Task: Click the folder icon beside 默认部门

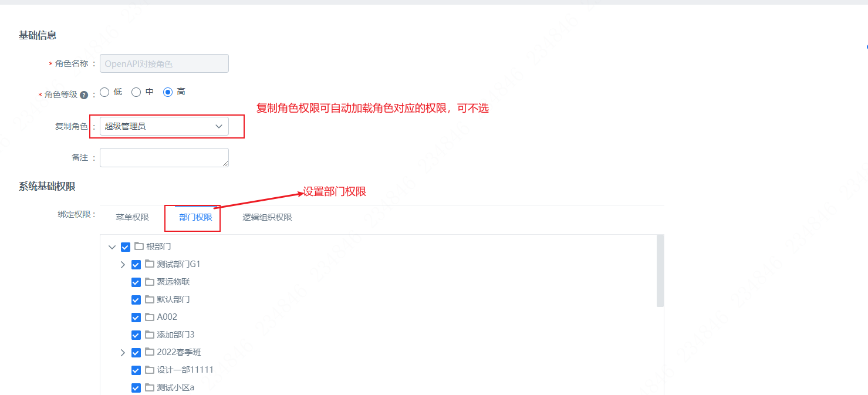Action: point(150,299)
